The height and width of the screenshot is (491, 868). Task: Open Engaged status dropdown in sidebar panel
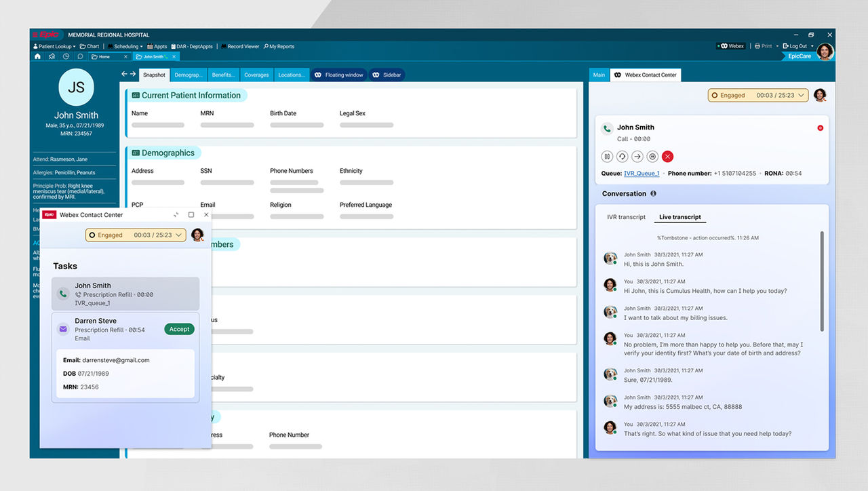point(802,96)
